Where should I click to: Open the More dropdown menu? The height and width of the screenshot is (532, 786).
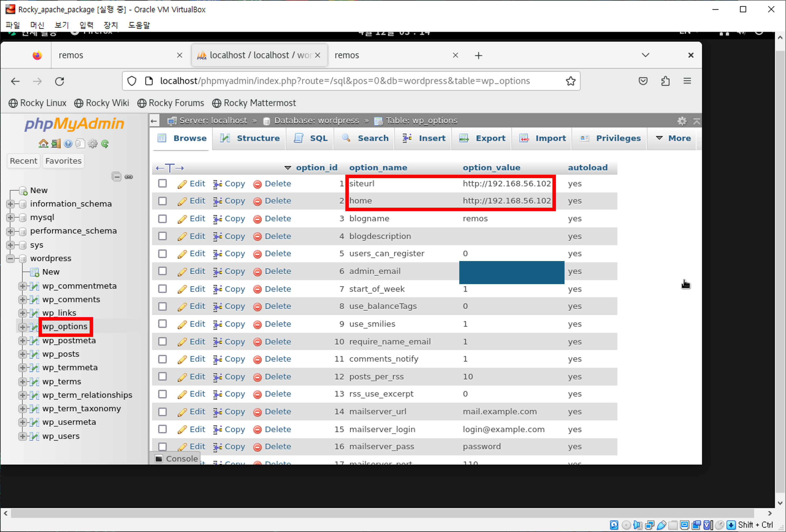(x=673, y=138)
